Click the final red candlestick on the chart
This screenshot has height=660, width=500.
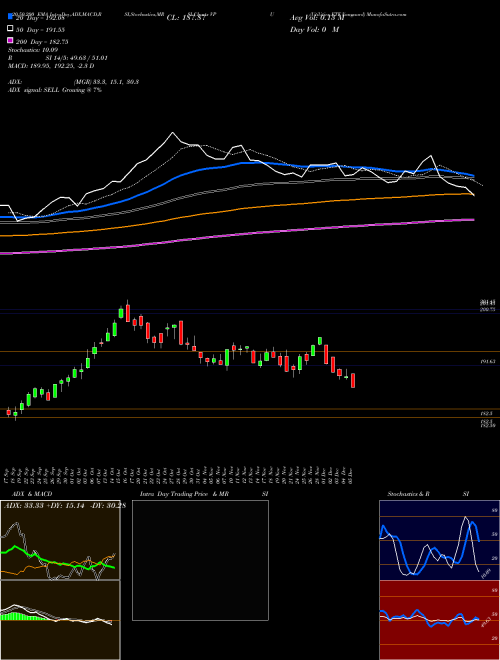pos(353,380)
